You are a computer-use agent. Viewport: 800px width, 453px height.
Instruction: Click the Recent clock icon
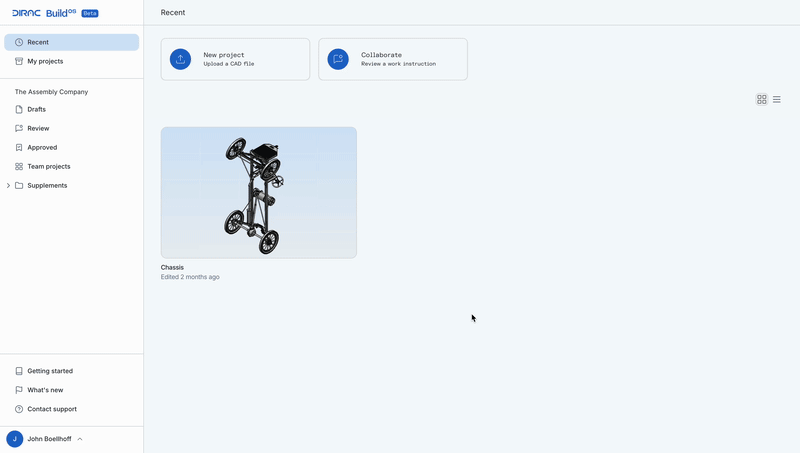[x=19, y=42]
